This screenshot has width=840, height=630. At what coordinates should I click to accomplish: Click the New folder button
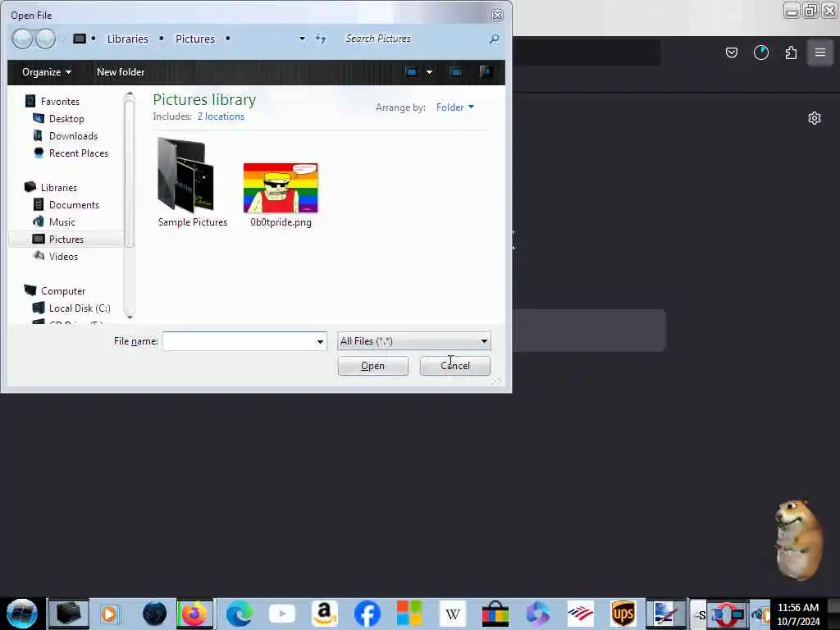pyautogui.click(x=121, y=72)
